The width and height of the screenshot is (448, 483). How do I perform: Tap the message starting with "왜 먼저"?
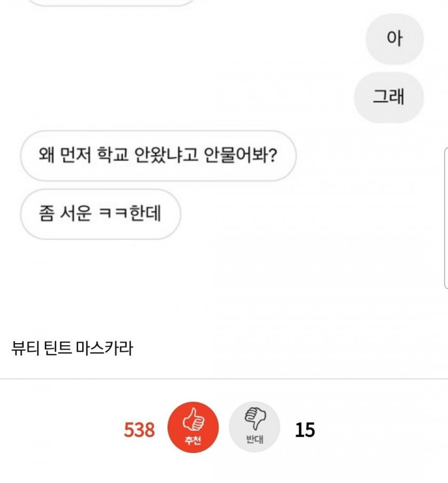tap(157, 156)
